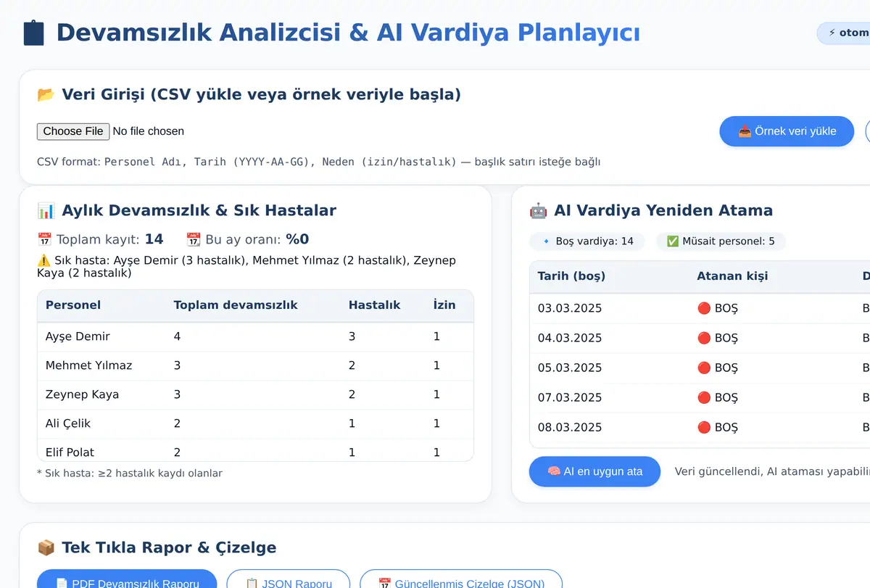Click the red circle icon in 04.03.2025 row
The width and height of the screenshot is (870, 588).
pyautogui.click(x=703, y=338)
